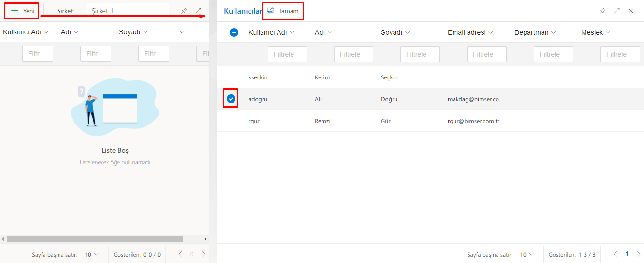Click the Seçkin surname cell

(x=389, y=77)
